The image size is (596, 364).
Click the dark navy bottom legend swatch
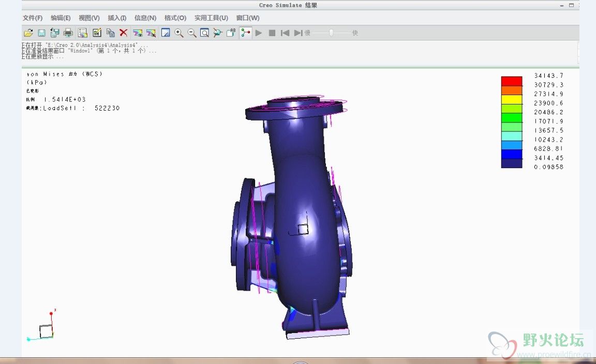click(512, 163)
